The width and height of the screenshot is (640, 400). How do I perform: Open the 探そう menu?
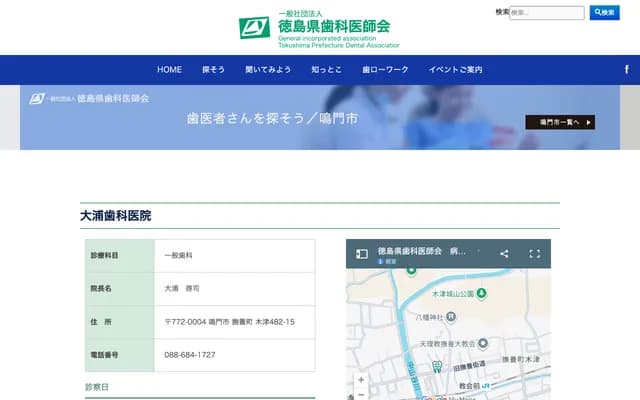coord(213,70)
